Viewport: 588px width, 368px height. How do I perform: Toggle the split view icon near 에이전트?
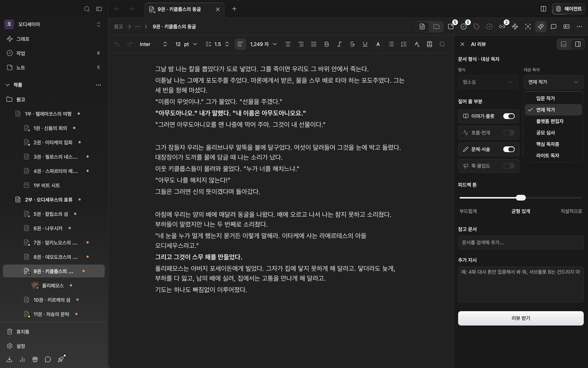coord(543,9)
